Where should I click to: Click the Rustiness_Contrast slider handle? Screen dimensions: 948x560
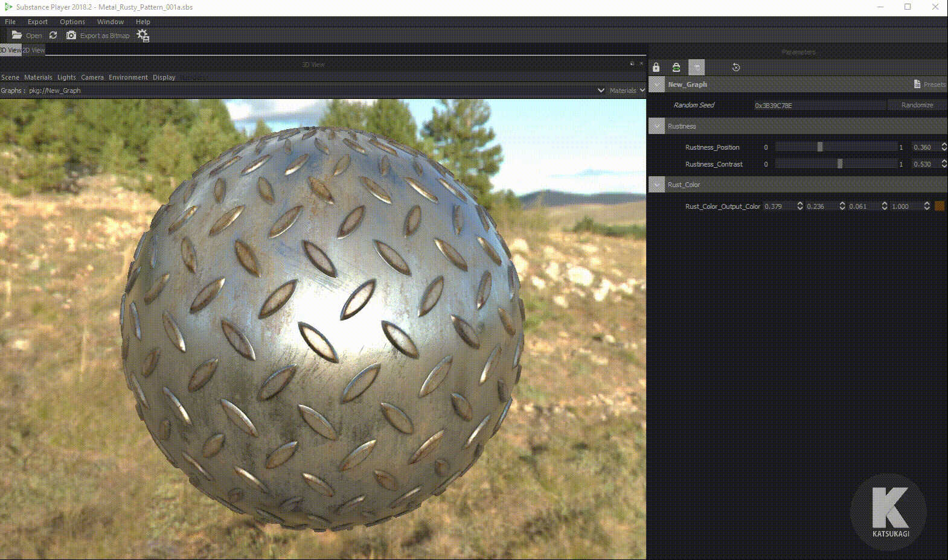[840, 164]
